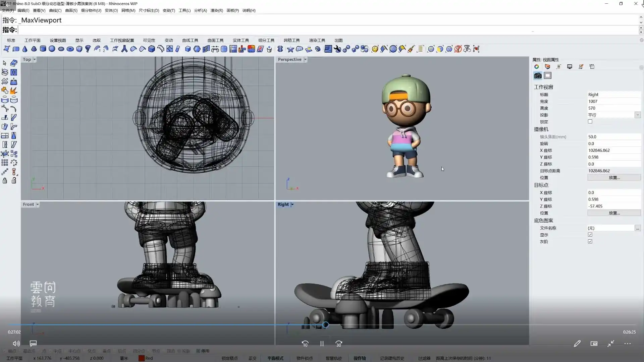
Task: Open the Layers panel icon
Action: click(548, 67)
